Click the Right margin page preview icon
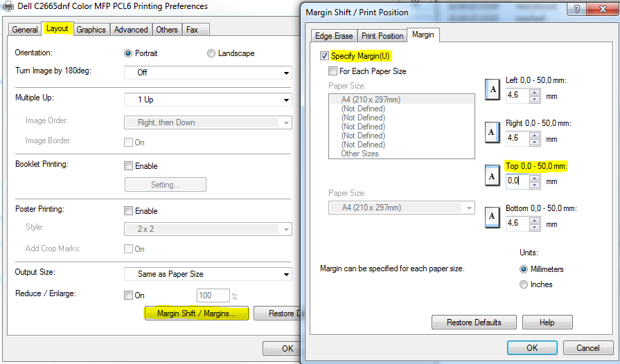The height and width of the screenshot is (364, 620). tap(493, 132)
